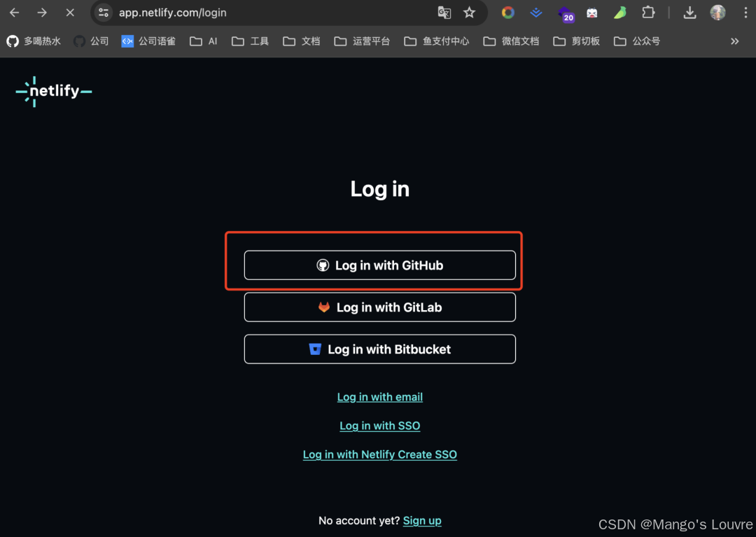Open the 工具 bookmarks folder
The width and height of the screenshot is (756, 537).
(x=251, y=41)
